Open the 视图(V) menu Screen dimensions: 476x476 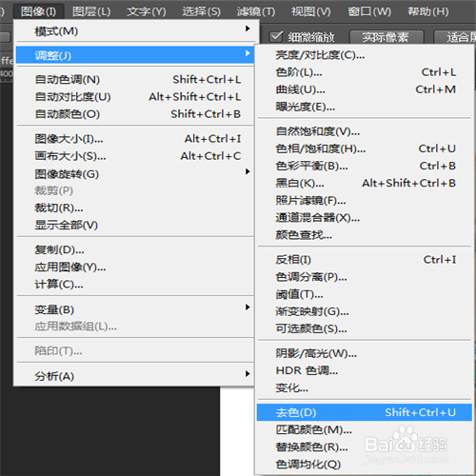311,11
